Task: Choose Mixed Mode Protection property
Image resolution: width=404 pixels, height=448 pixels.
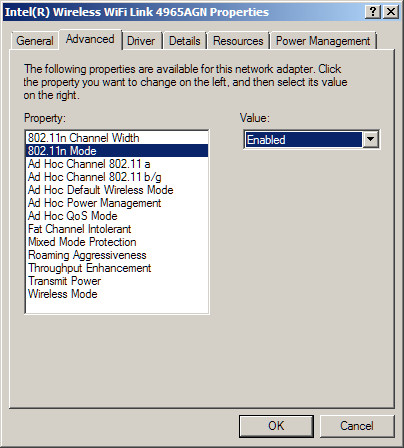Action: [117, 242]
